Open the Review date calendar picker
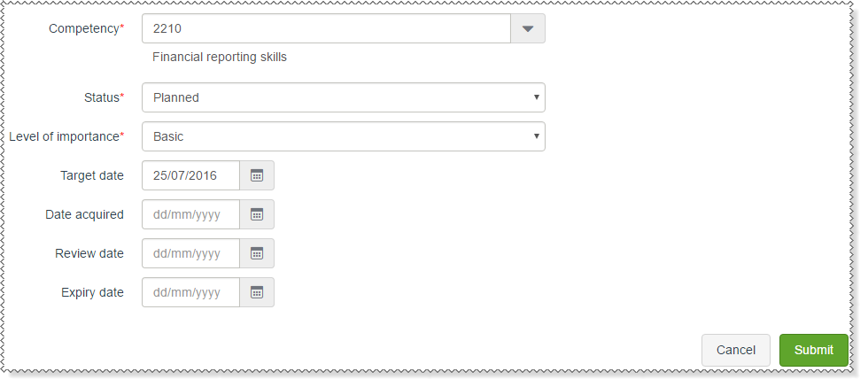Viewport: 868px width, 387px height. tap(257, 253)
